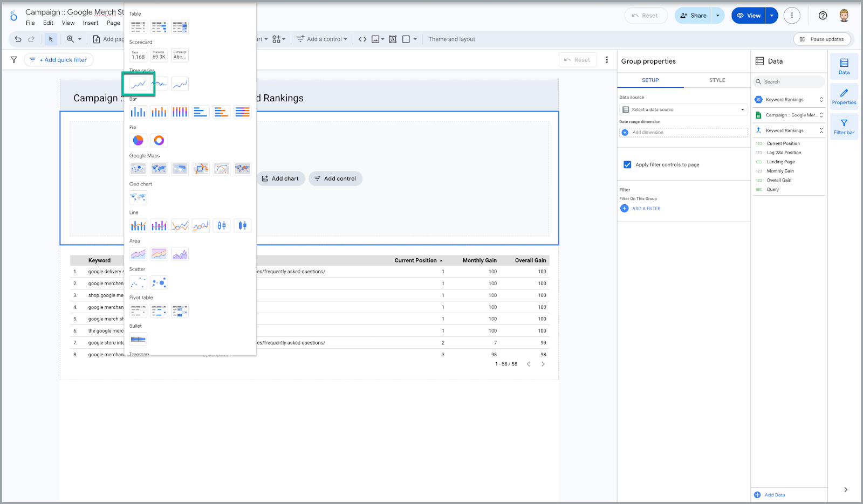The image size is (863, 504).
Task: Open the Properties side panel
Action: [x=844, y=96]
